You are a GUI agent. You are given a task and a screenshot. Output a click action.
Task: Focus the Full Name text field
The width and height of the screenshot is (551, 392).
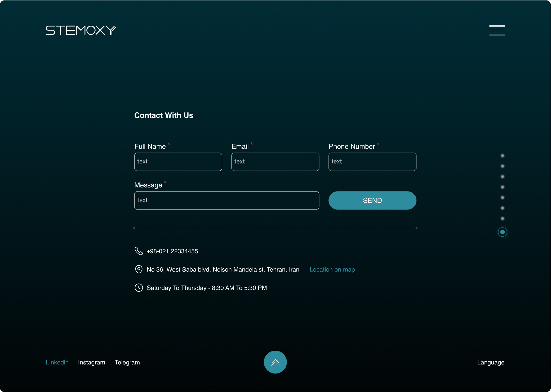click(178, 162)
